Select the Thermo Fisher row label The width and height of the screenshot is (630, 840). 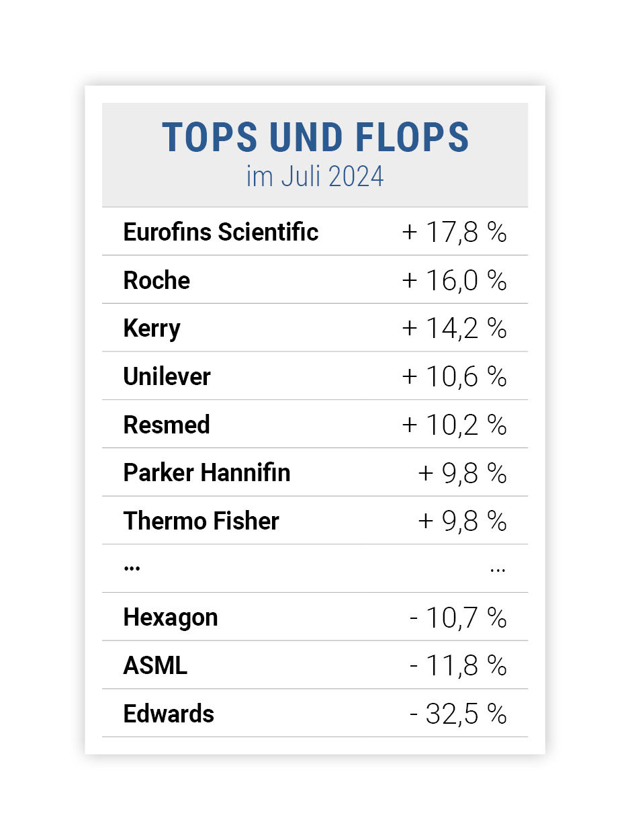tap(201, 521)
